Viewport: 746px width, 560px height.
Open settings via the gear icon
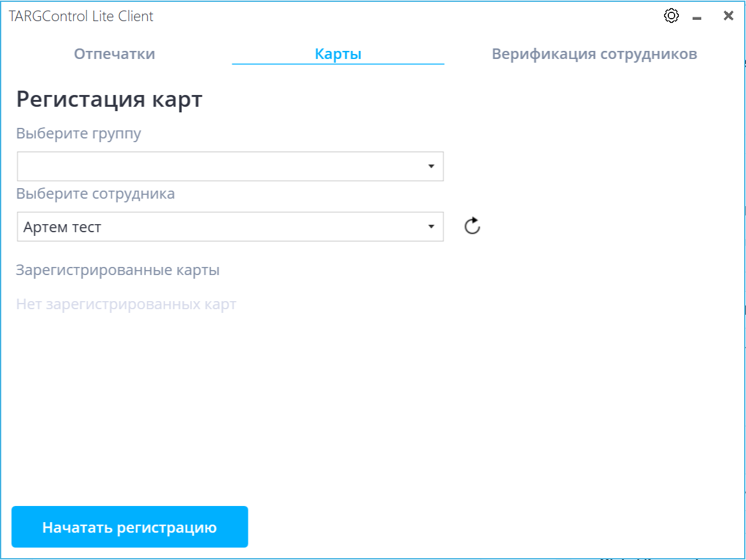point(671,16)
